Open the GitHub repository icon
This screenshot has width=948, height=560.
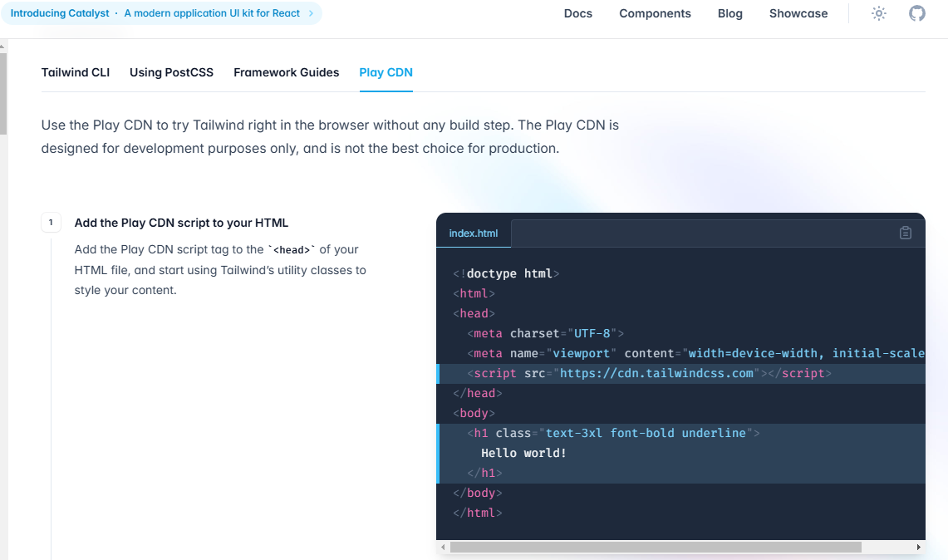916,13
